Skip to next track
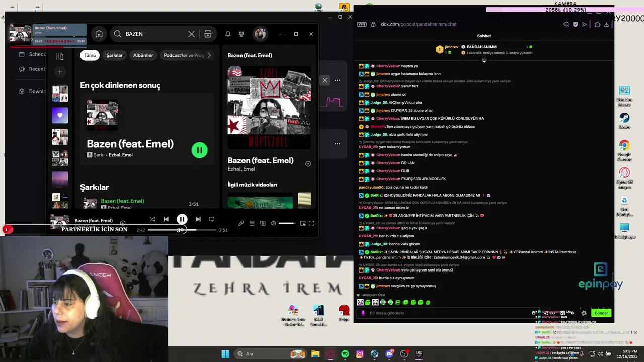Image resolution: width=644 pixels, height=362 pixels. click(x=198, y=219)
